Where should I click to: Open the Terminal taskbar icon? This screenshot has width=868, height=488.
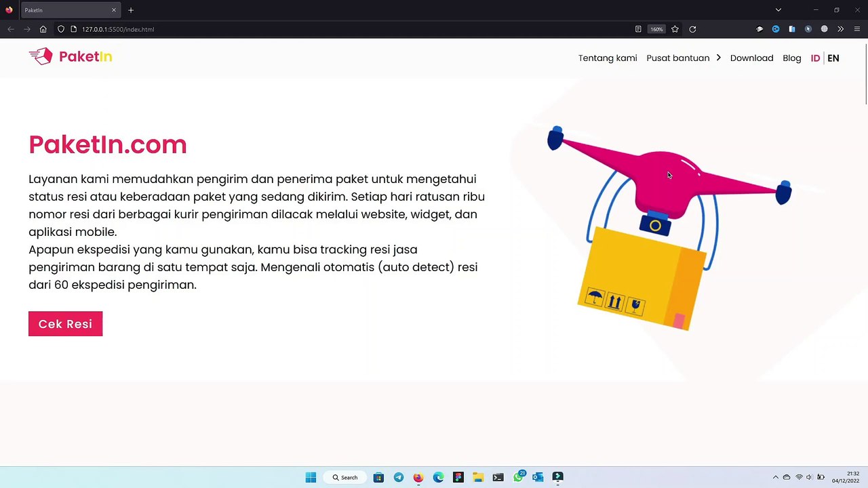click(x=498, y=477)
